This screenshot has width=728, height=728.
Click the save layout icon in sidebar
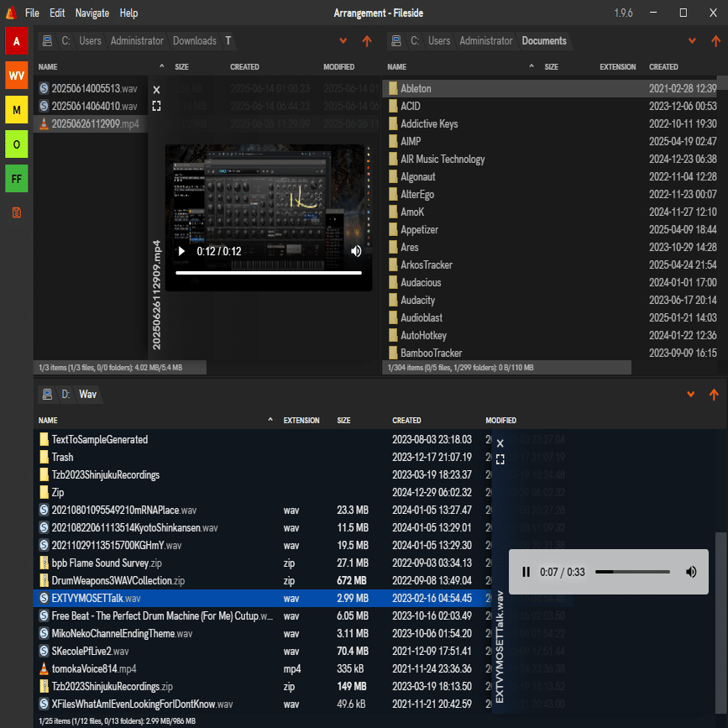(17, 212)
